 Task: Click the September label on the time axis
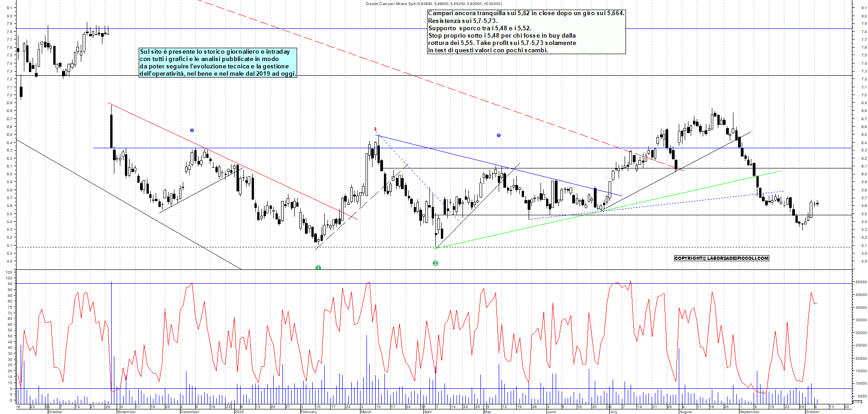(x=750, y=412)
